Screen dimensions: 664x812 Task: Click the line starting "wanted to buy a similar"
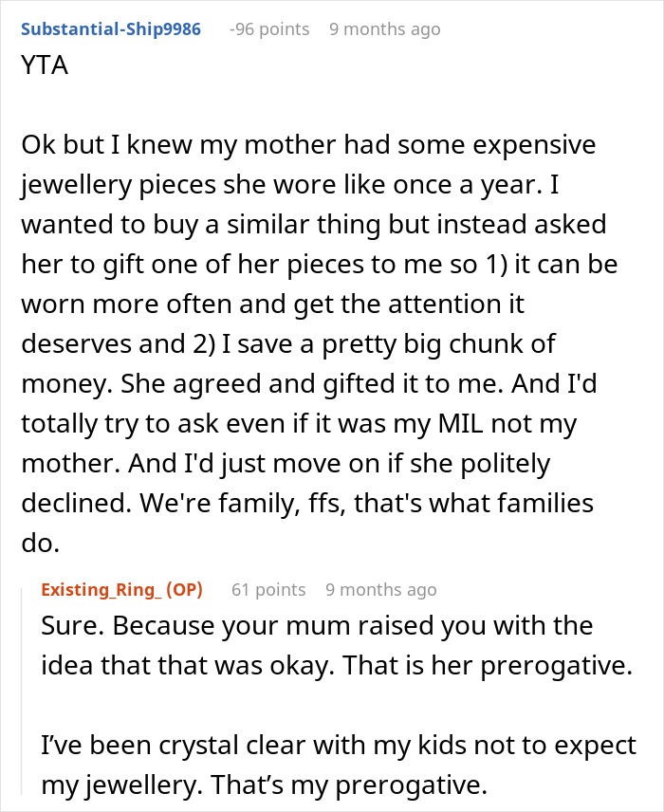[x=313, y=224]
